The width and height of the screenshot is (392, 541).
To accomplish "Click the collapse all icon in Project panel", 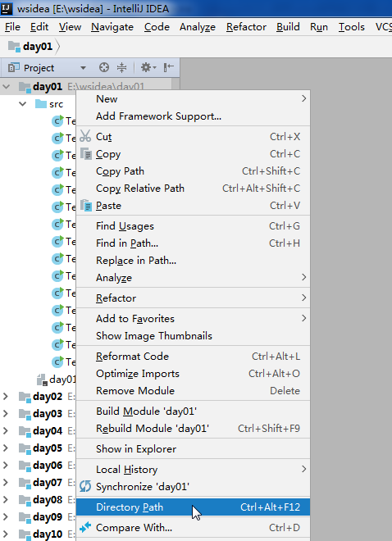I will coord(122,67).
